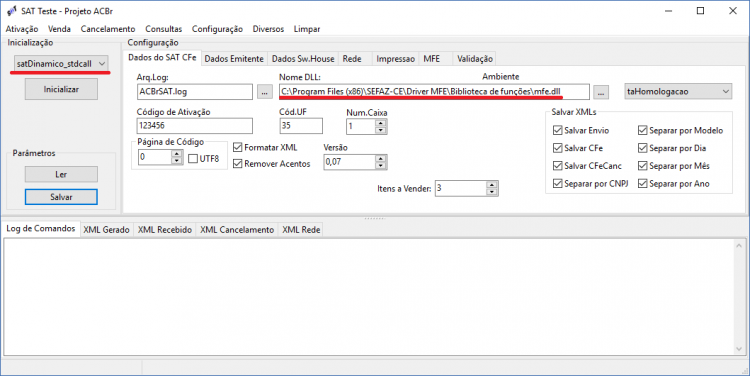Switch to the Impressao tab
Screen dimensions: 750x376
[x=396, y=59]
